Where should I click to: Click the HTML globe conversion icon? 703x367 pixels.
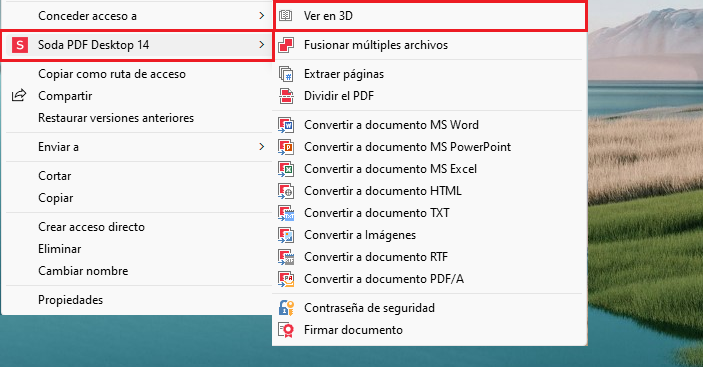tap(286, 191)
